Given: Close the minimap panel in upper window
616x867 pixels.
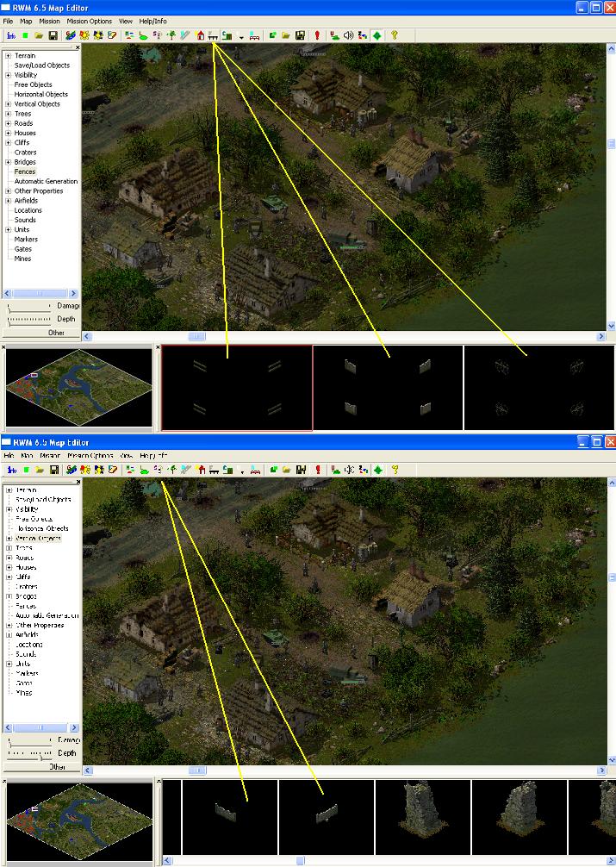Looking at the screenshot, I should point(3,347).
